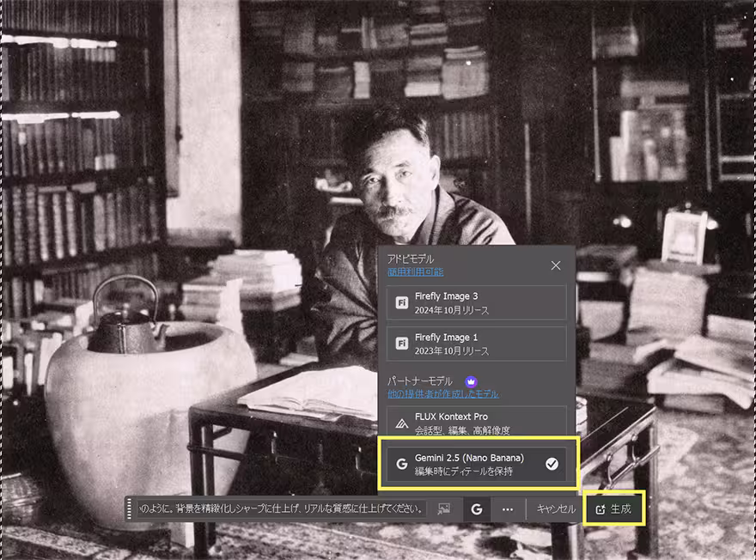This screenshot has width=756, height=560.
Task: Open the reference image icon
Action: click(444, 508)
